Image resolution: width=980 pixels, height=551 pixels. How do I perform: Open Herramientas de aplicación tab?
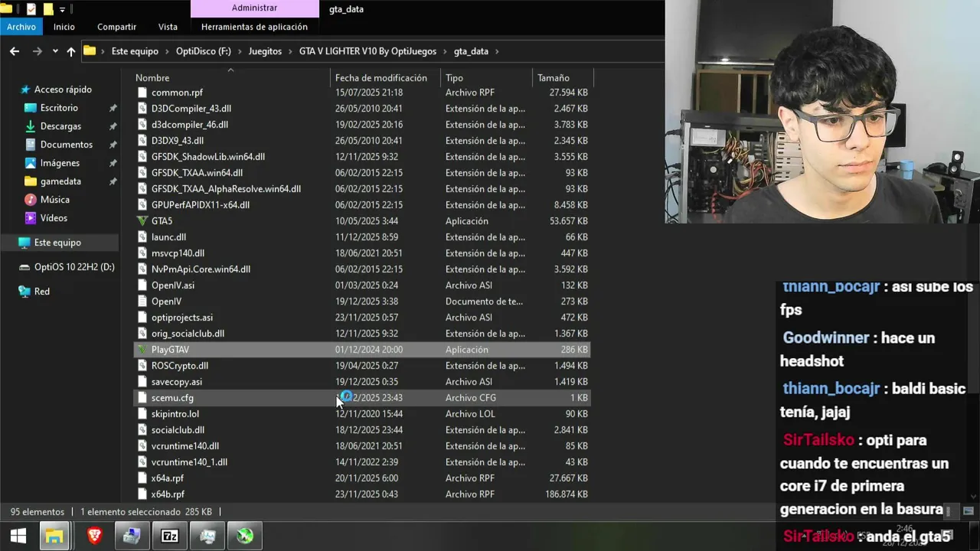(254, 27)
